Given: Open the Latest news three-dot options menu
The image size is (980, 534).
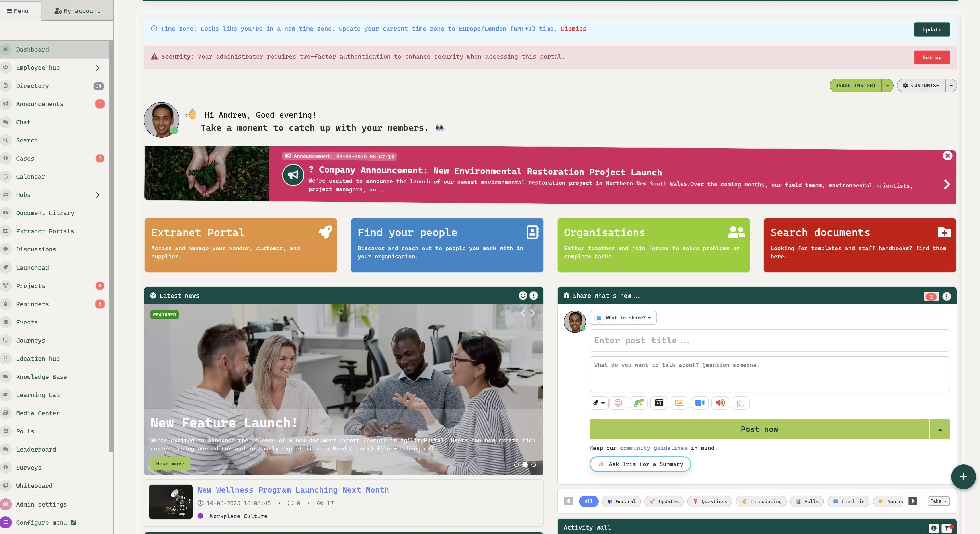Looking at the screenshot, I should coord(534,296).
